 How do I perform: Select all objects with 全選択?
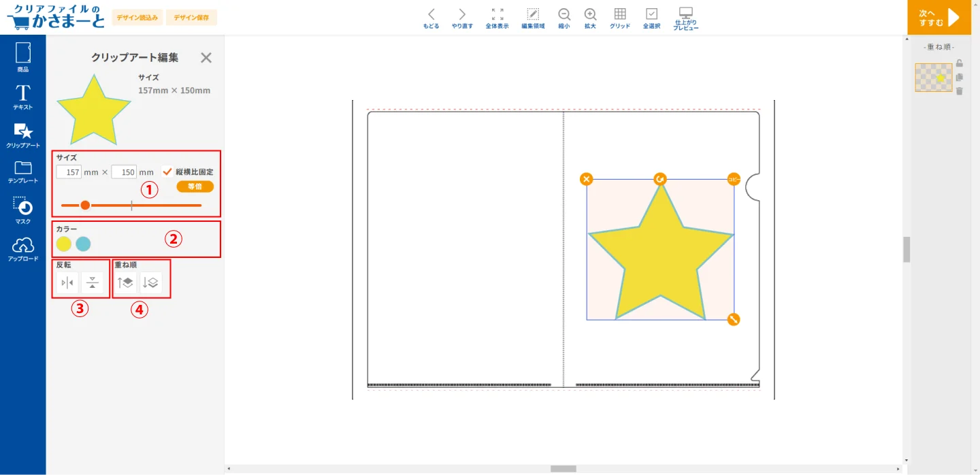click(651, 18)
